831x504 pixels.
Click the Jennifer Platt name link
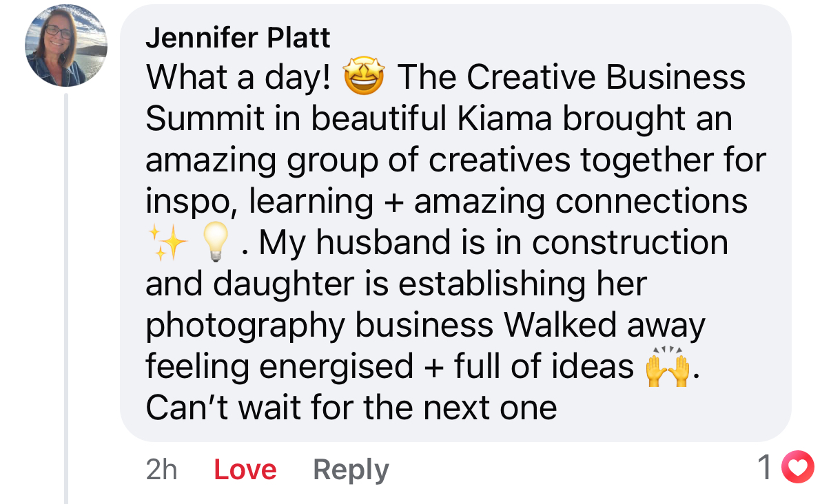(x=238, y=37)
